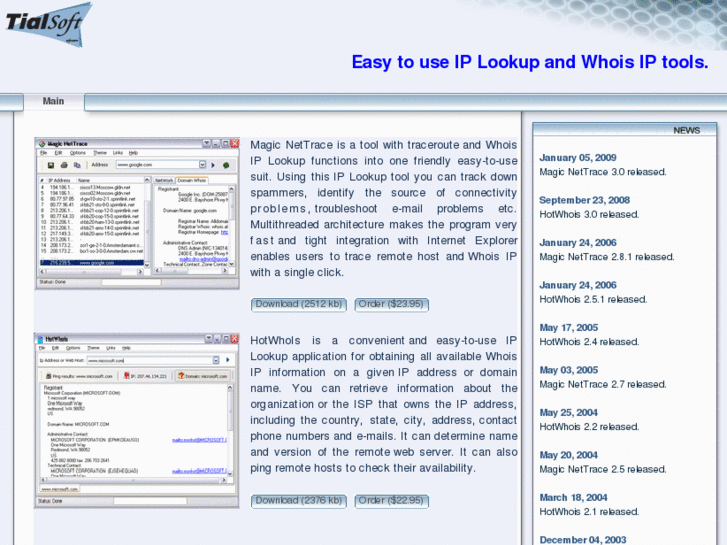Open the Main tab
The height and width of the screenshot is (545, 727).
[x=53, y=101]
